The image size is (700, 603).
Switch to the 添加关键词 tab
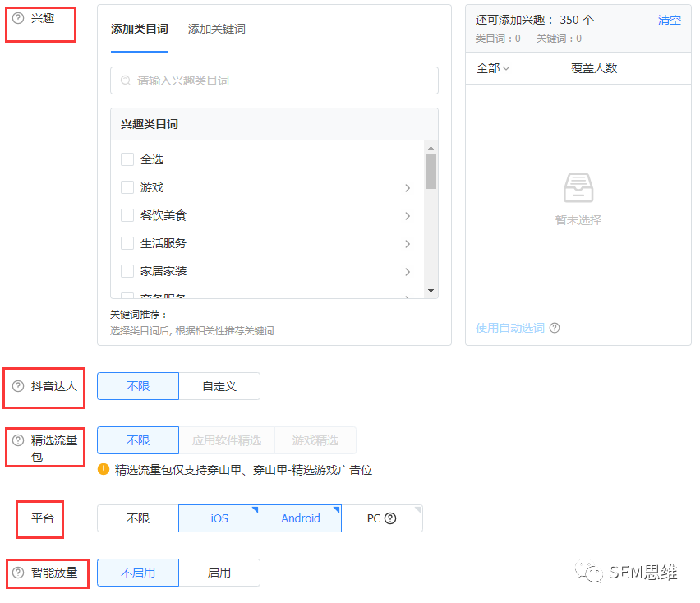tap(216, 29)
